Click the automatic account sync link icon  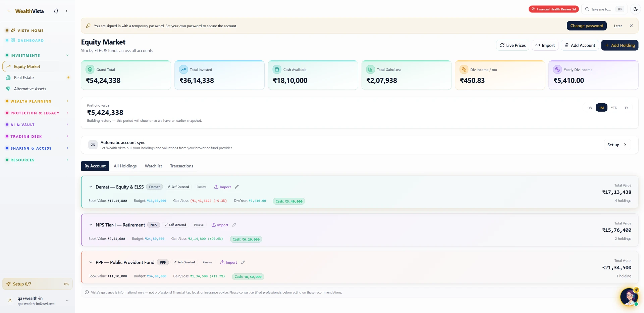pyautogui.click(x=93, y=145)
